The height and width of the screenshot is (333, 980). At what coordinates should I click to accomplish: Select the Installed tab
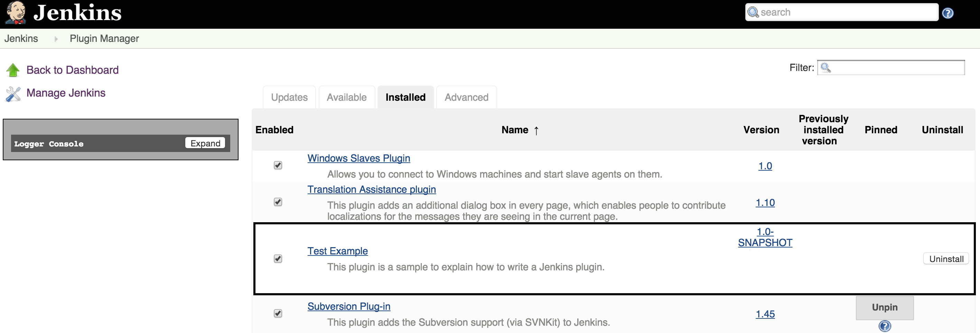tap(405, 98)
